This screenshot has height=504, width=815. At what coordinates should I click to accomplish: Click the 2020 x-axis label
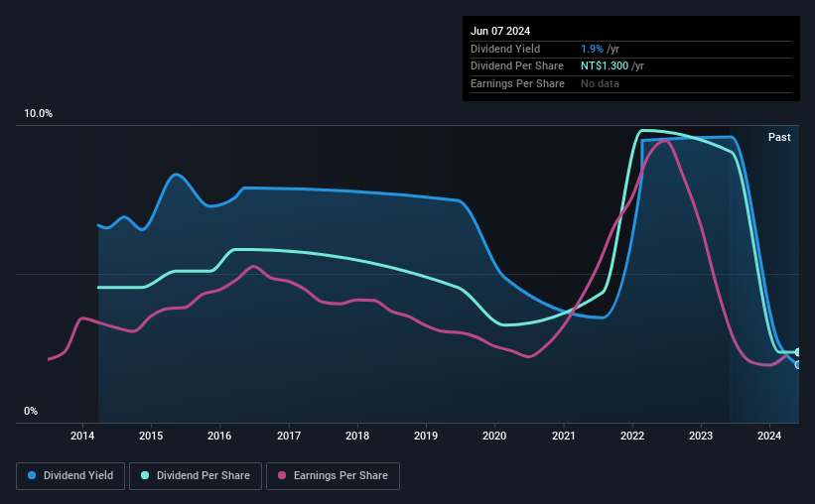tap(494, 436)
